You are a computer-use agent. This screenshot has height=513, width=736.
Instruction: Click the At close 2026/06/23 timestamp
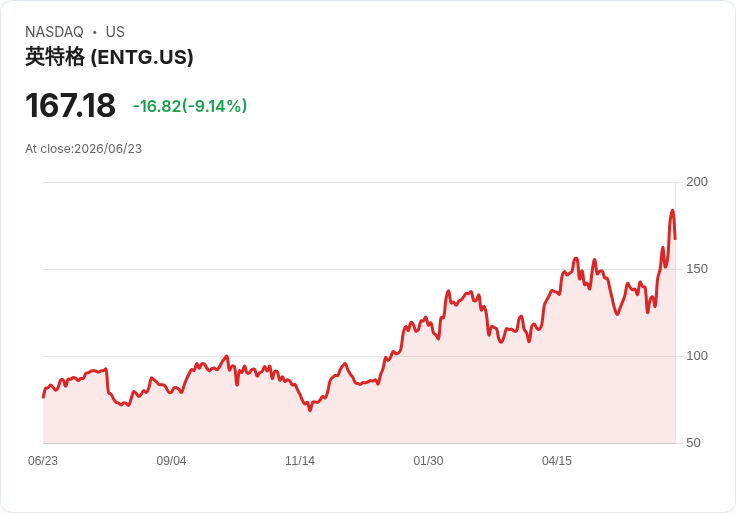tap(84, 149)
